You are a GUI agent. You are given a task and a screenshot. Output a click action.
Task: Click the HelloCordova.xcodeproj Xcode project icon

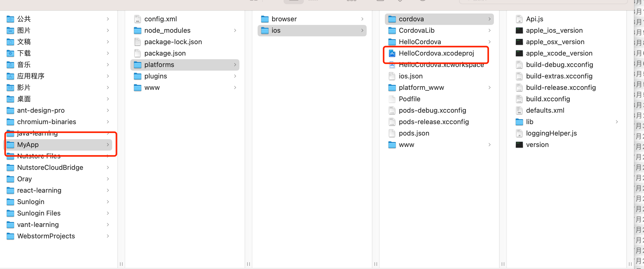tap(392, 53)
